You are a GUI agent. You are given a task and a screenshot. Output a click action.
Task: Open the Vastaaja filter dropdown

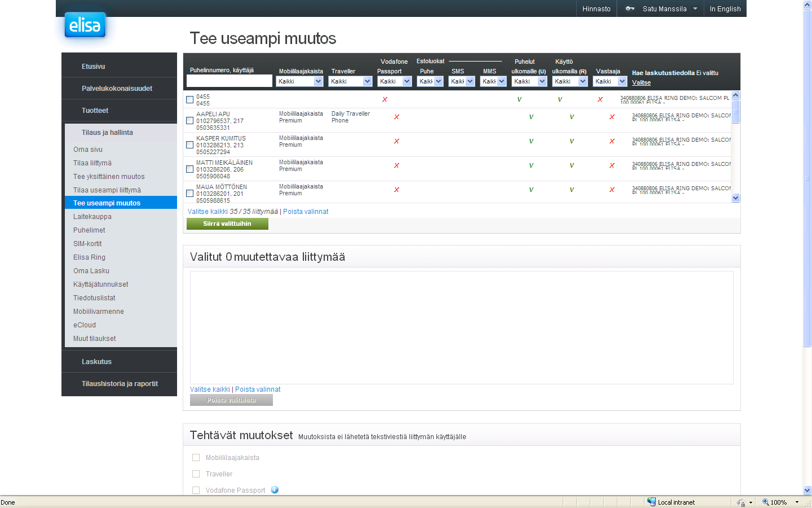[610, 81]
